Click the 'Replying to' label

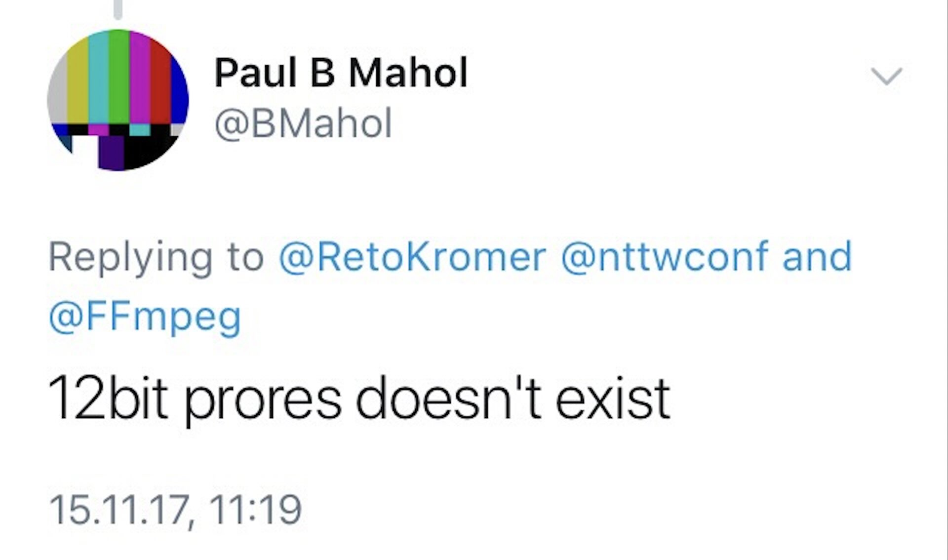[x=156, y=258]
